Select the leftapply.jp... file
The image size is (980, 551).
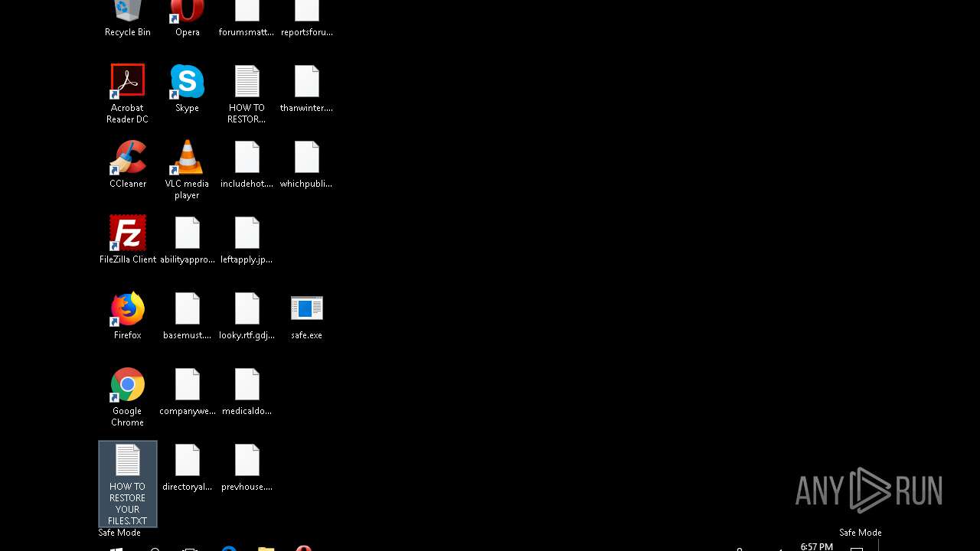click(247, 240)
